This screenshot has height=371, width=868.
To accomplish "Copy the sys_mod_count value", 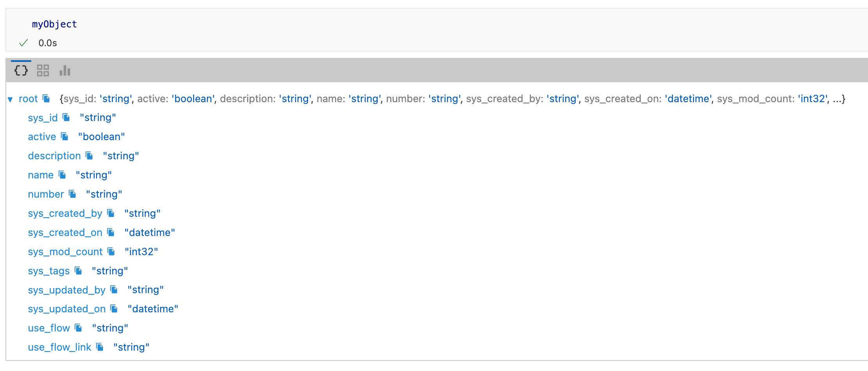I will click(x=111, y=252).
